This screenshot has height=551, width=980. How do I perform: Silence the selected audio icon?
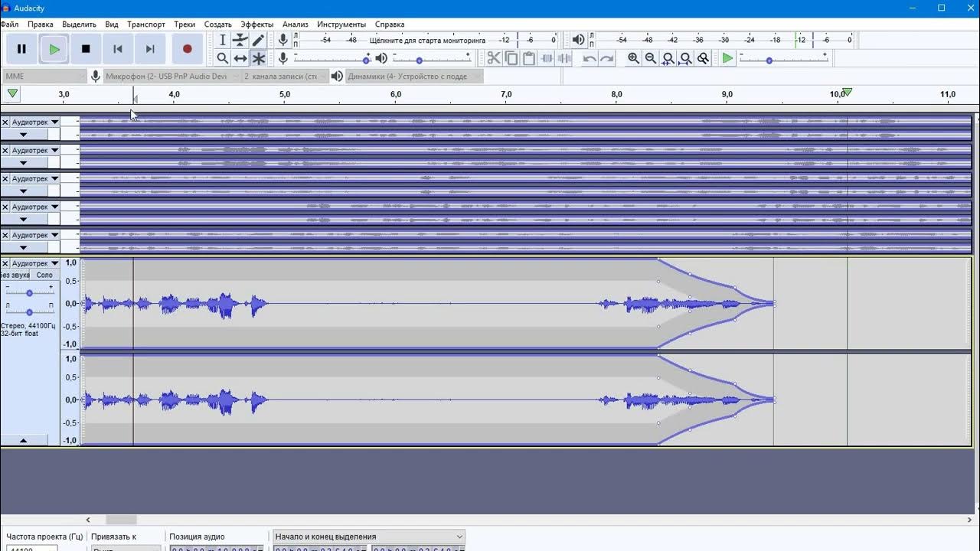click(564, 58)
